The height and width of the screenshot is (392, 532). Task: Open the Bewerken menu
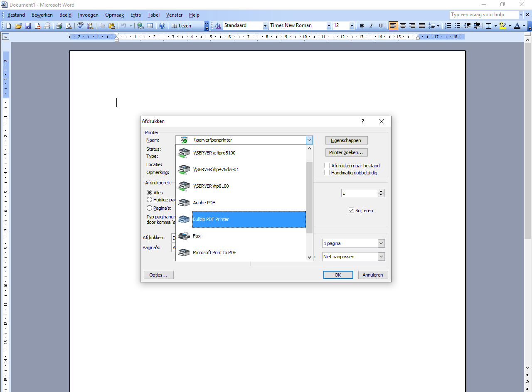click(x=42, y=15)
